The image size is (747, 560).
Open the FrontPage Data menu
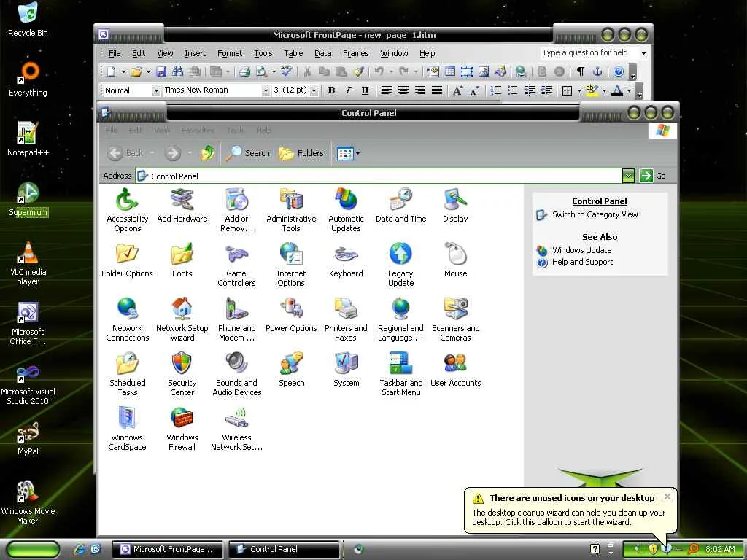coord(323,53)
